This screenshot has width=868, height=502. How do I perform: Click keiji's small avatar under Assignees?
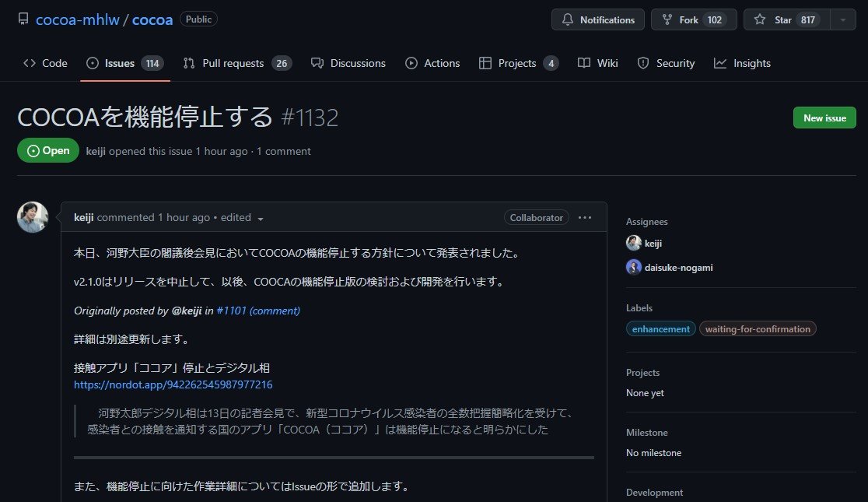click(x=634, y=243)
